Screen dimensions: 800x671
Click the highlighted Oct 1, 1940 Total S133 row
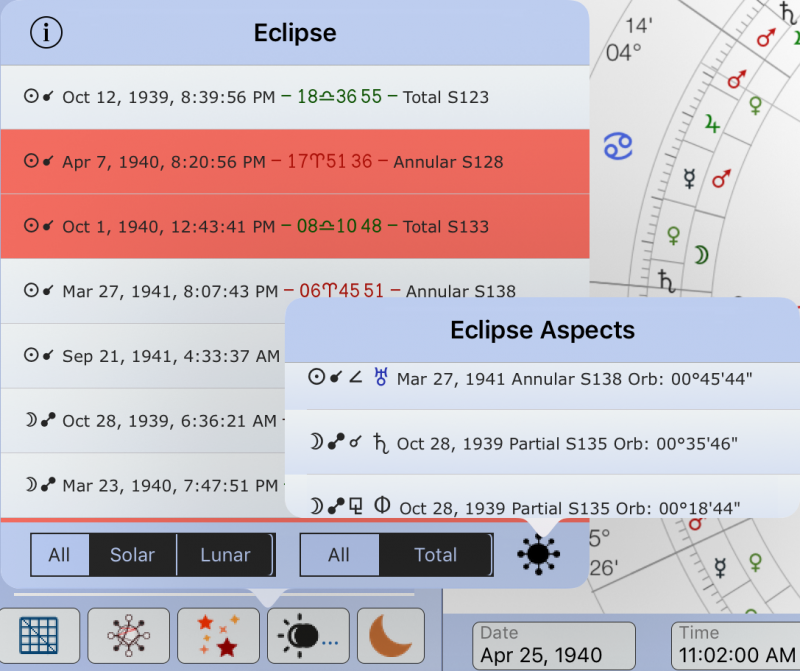(260, 227)
